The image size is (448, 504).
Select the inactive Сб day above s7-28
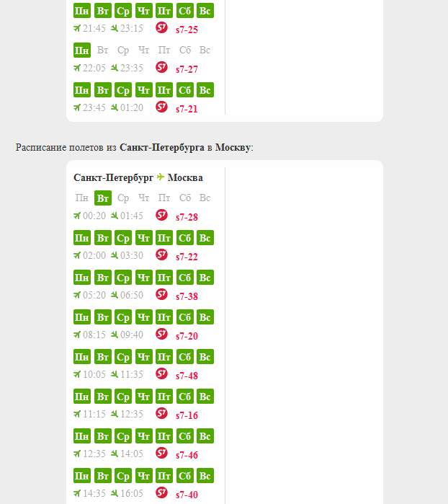pyautogui.click(x=185, y=198)
